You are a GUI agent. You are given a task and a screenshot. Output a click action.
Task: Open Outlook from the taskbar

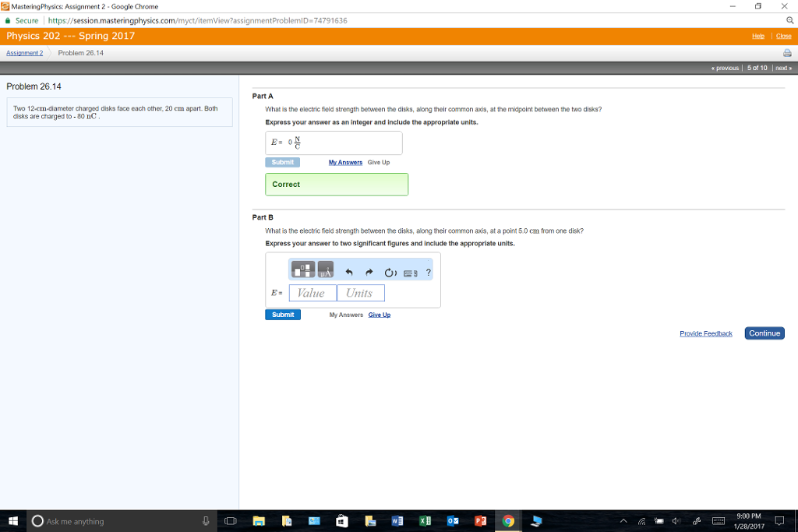(453, 521)
